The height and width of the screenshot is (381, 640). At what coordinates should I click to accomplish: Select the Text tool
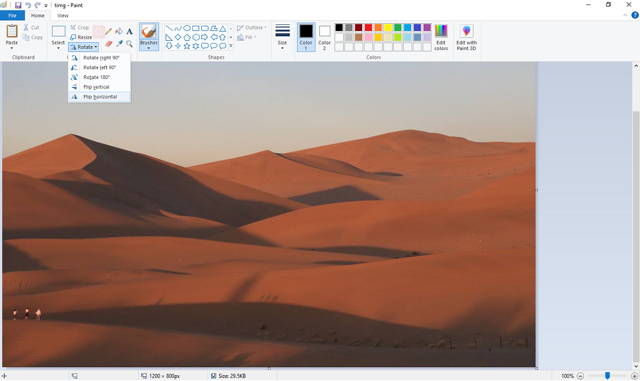[x=129, y=31]
